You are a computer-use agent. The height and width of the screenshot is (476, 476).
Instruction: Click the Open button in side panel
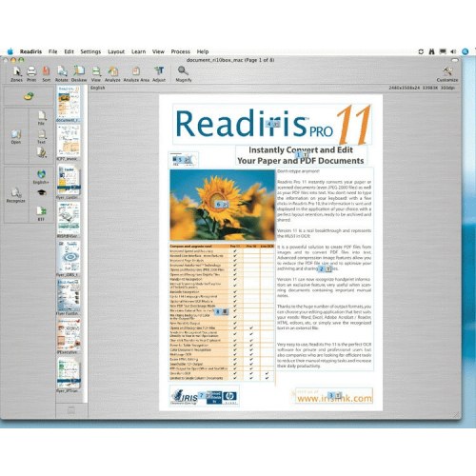click(16, 137)
